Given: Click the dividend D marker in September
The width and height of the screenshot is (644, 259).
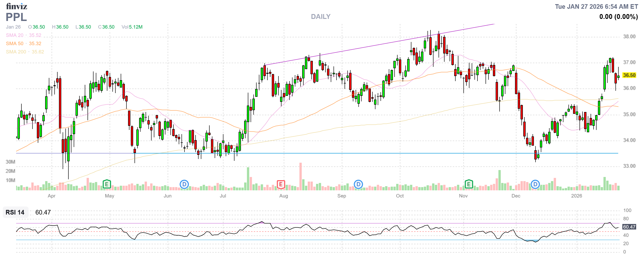Looking at the screenshot, I should click(358, 185).
